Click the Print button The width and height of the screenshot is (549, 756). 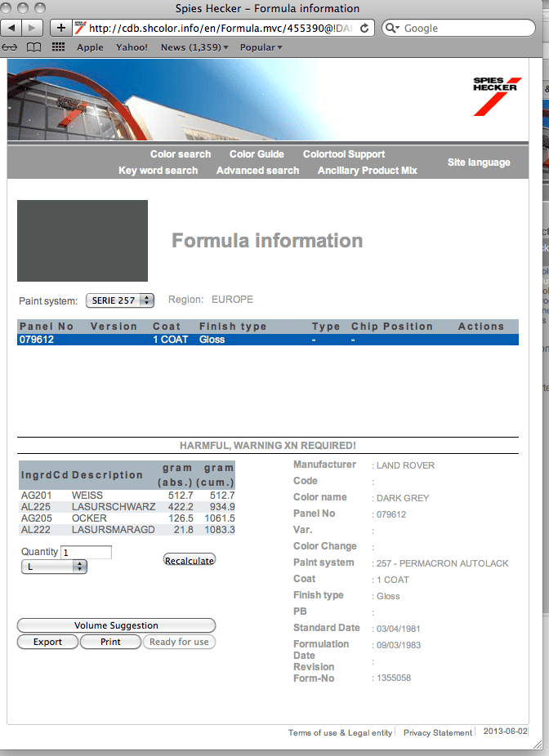[110, 642]
